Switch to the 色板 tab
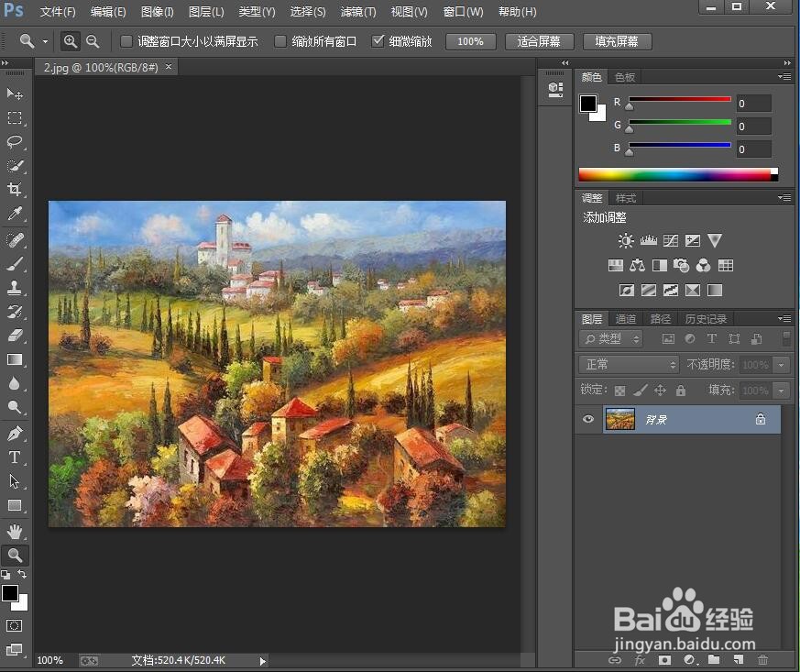 624,77
